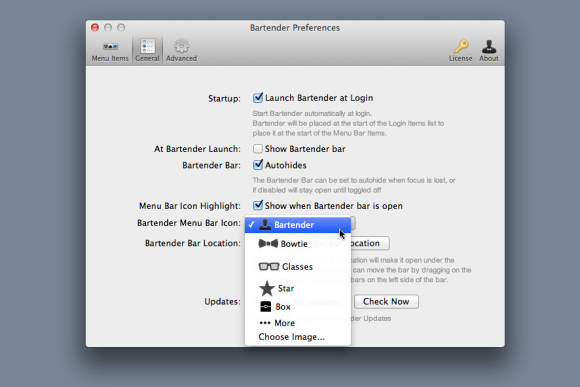Click the Bartender Menu Bar Icon: label
The height and width of the screenshot is (387, 580).
[x=189, y=223]
